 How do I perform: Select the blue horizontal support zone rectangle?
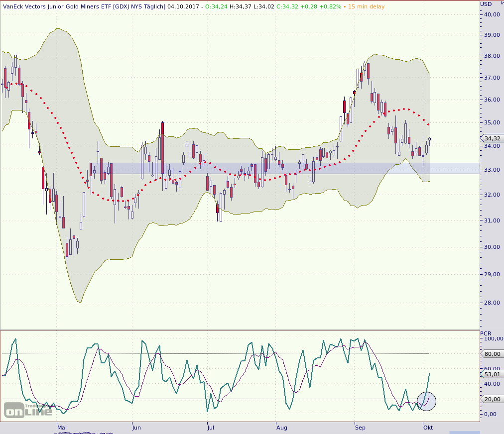coord(285,169)
